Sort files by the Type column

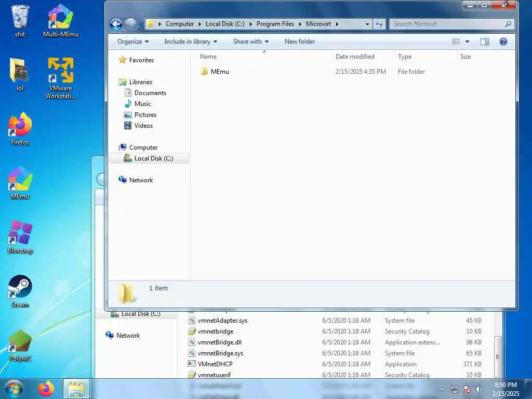[x=426, y=57]
